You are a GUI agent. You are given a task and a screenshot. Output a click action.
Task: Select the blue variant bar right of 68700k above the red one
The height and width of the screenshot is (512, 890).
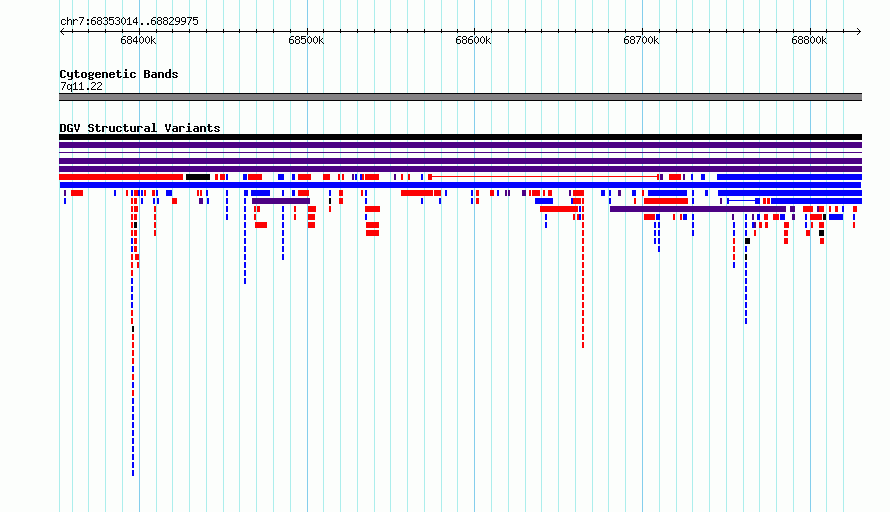[668, 193]
